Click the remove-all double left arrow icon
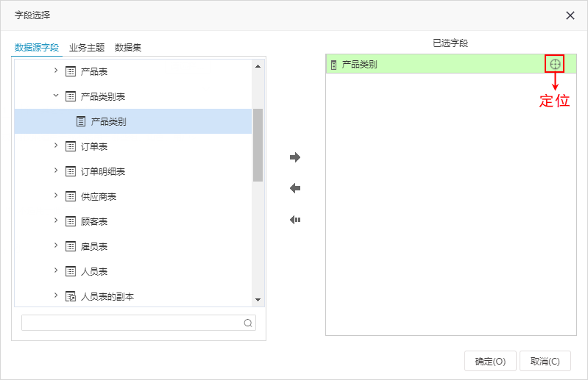588x380 pixels. click(x=295, y=220)
